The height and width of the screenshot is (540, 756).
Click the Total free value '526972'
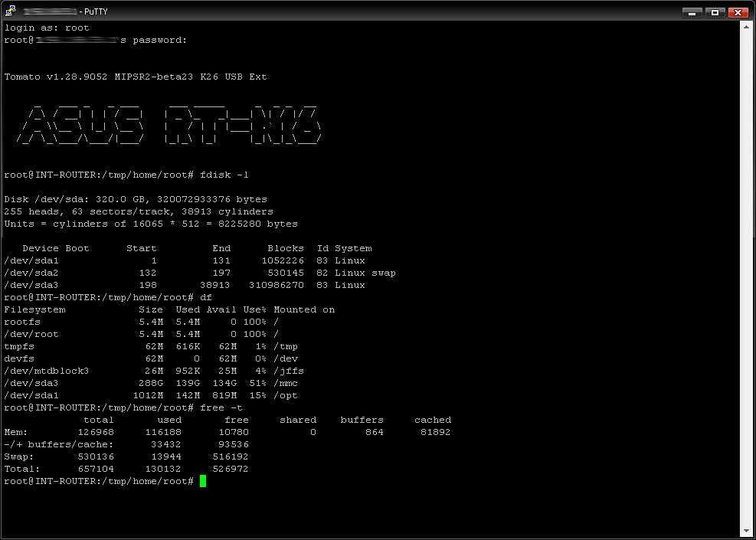[x=231, y=469]
